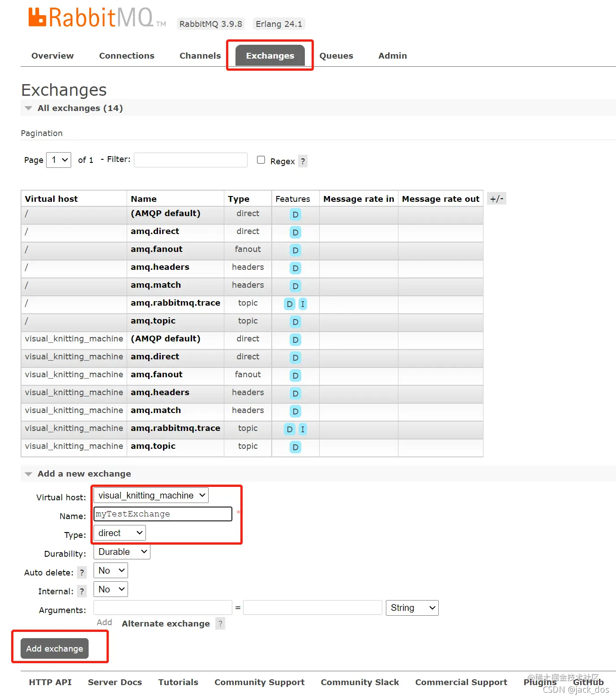Click the exchange Name input field
The image size is (616, 699).
pos(163,514)
